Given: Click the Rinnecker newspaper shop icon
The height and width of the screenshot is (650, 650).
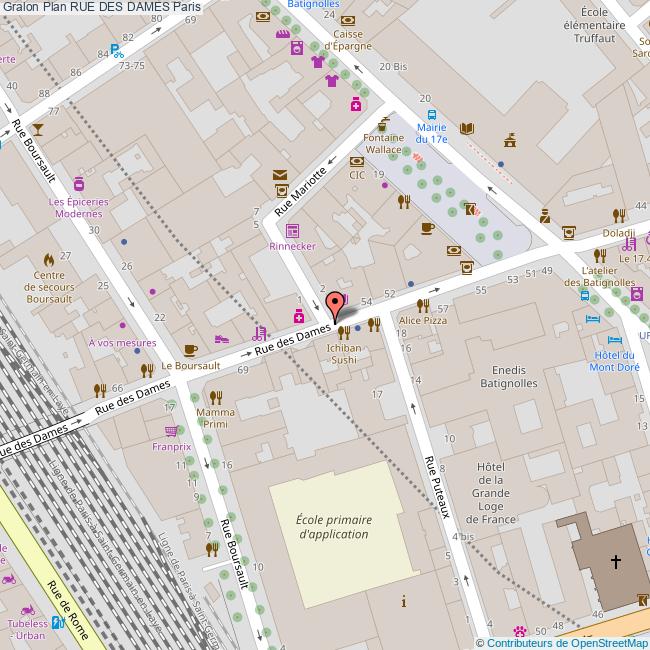Looking at the screenshot, I should click(x=292, y=230).
